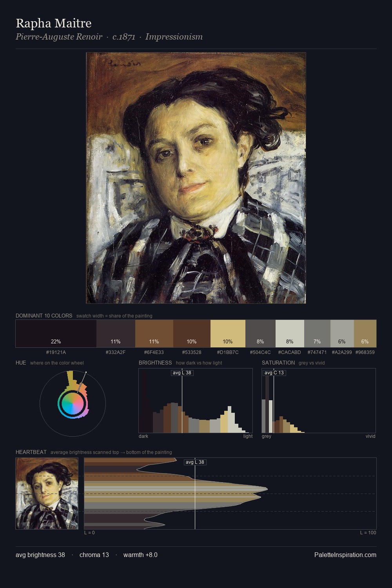392x588 pixels.
Task: Pick the #6F4E33 brown swatch
Action: [x=154, y=334]
